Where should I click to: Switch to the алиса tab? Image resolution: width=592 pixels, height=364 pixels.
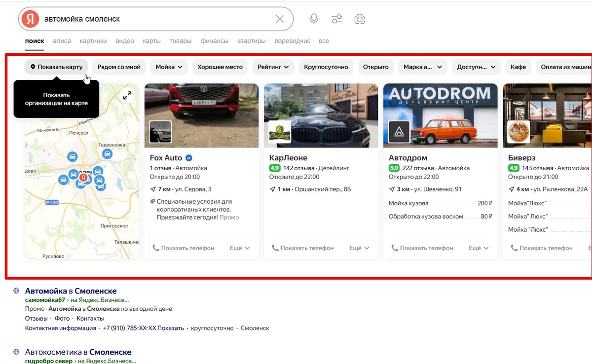click(x=62, y=41)
